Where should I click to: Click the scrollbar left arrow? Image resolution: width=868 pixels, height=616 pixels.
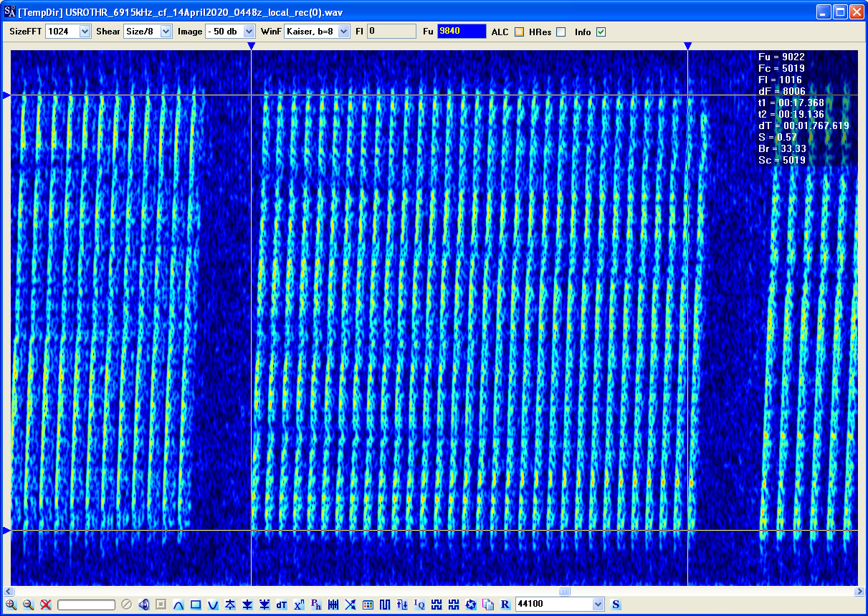pyautogui.click(x=8, y=592)
